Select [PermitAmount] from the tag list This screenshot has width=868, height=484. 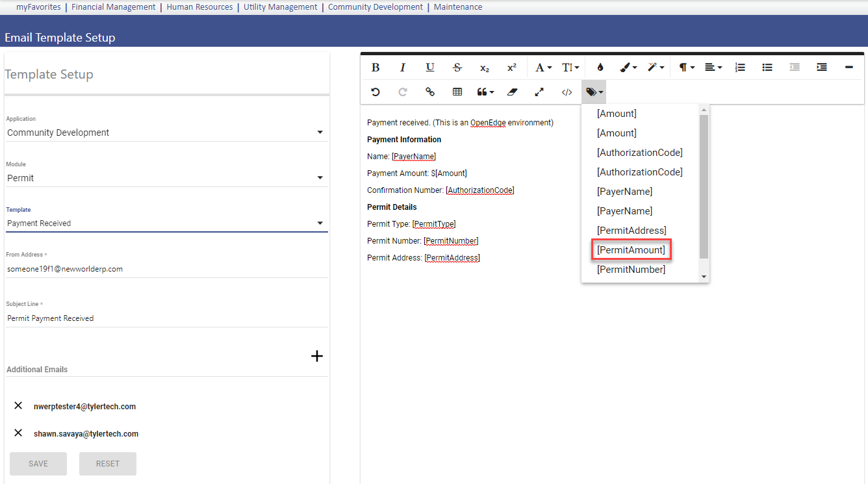(631, 250)
